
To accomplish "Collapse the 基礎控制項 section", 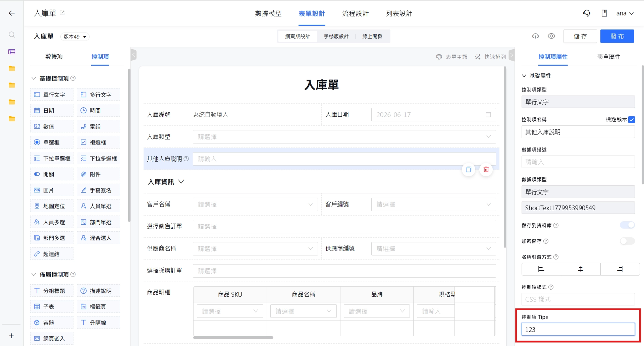I will 34,78.
